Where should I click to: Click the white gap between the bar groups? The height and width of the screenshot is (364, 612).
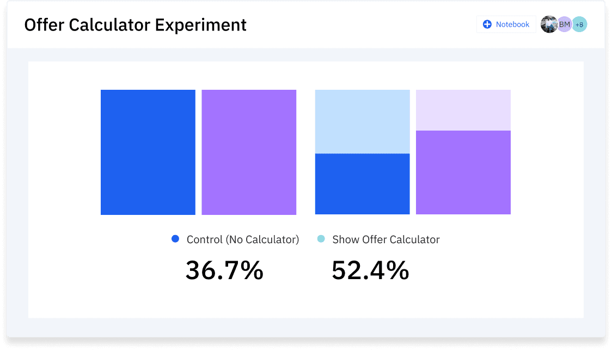coord(305,152)
